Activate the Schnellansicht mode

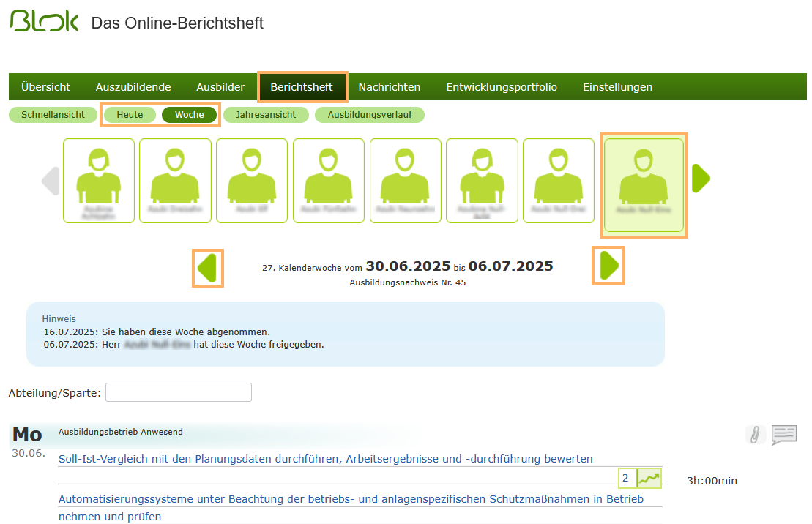[53, 114]
